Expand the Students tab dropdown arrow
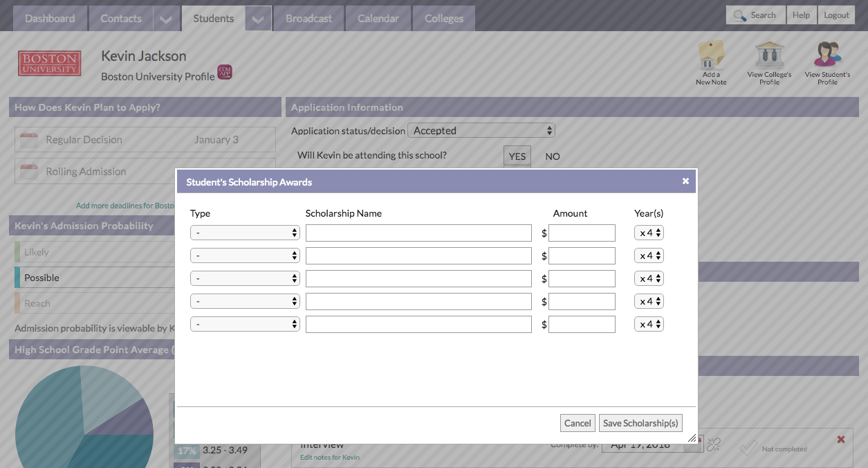 pyautogui.click(x=257, y=19)
